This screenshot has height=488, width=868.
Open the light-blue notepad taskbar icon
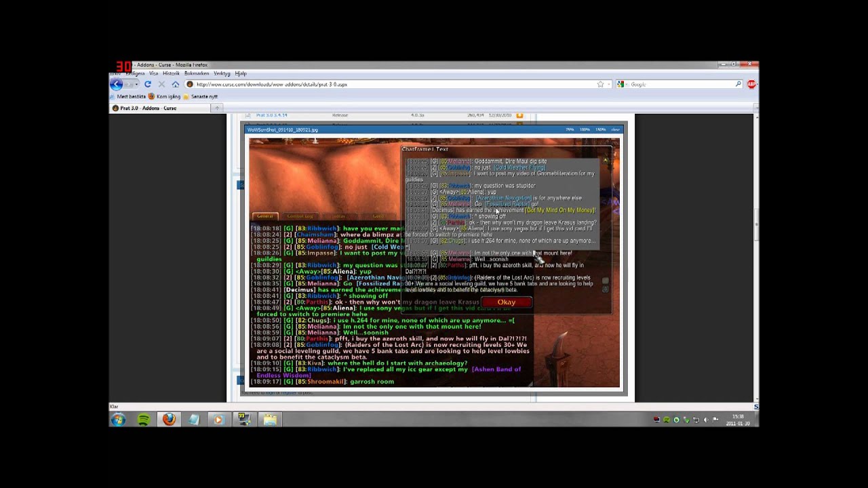click(194, 420)
